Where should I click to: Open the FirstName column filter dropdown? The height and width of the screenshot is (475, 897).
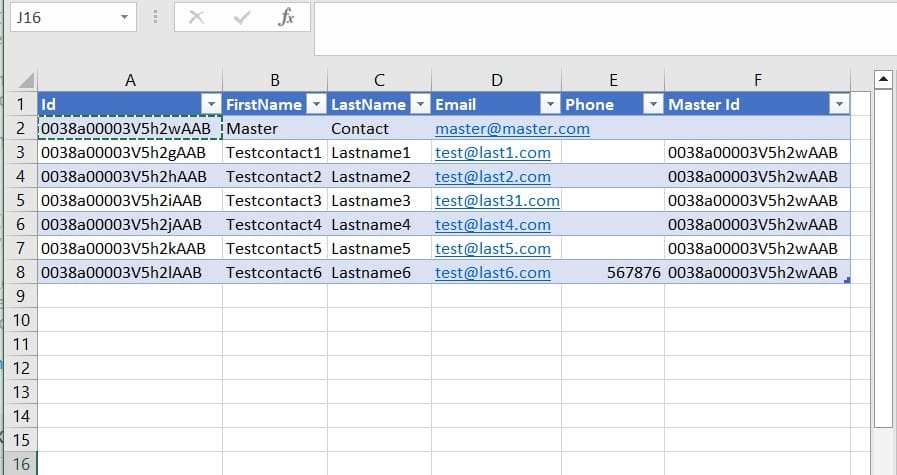coord(315,105)
